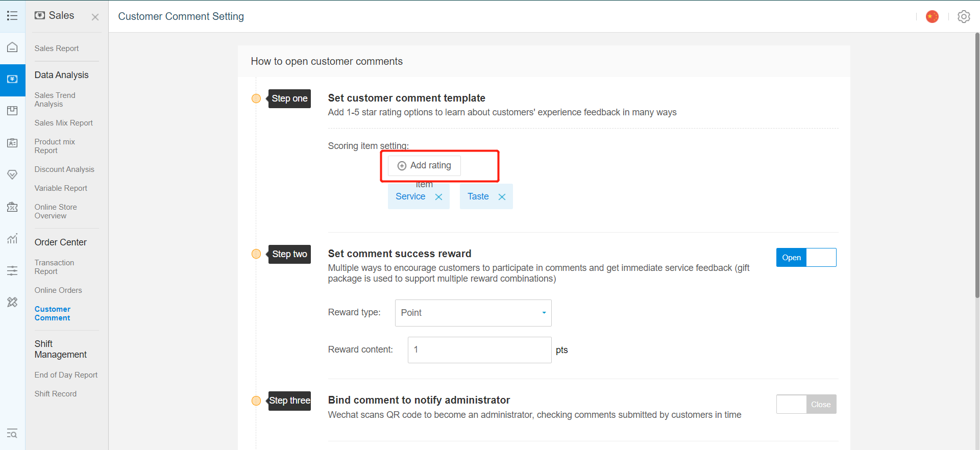Open the menu list icon at top left
This screenshot has height=450, width=980.
pos(12,16)
